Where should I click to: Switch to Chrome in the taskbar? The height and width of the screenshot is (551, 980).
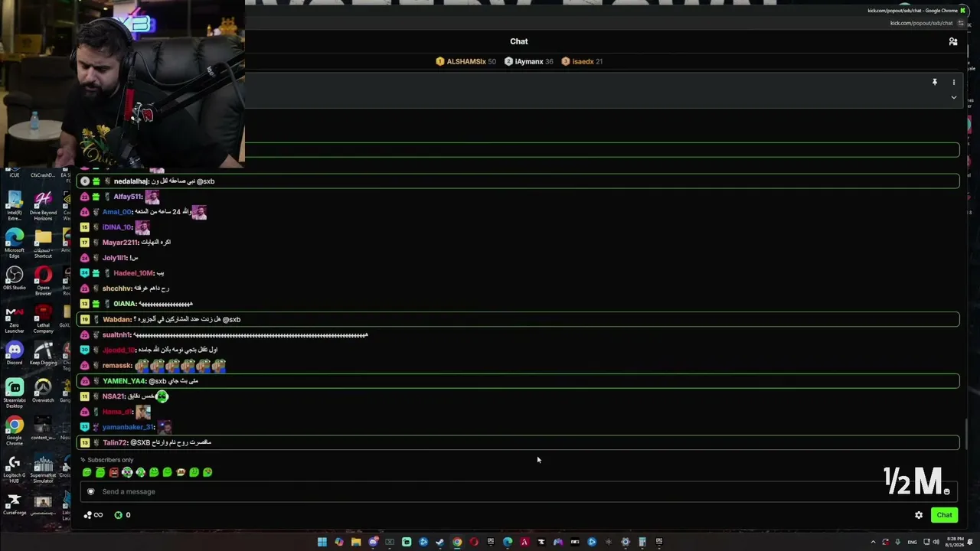457,542
